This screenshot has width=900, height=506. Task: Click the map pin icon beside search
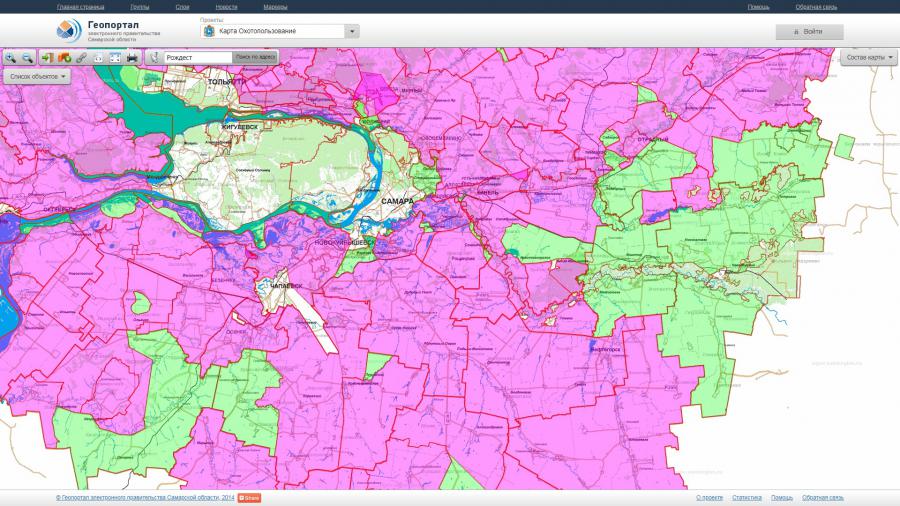pyautogui.click(x=154, y=58)
